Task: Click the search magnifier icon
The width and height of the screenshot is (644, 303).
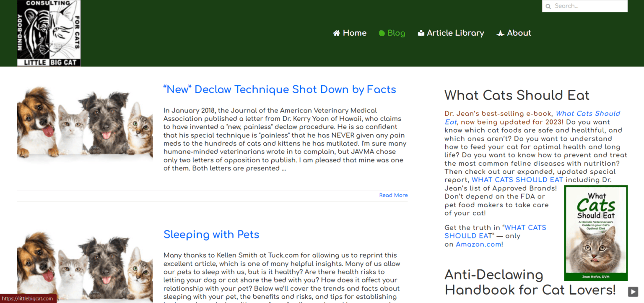Action: (x=548, y=6)
